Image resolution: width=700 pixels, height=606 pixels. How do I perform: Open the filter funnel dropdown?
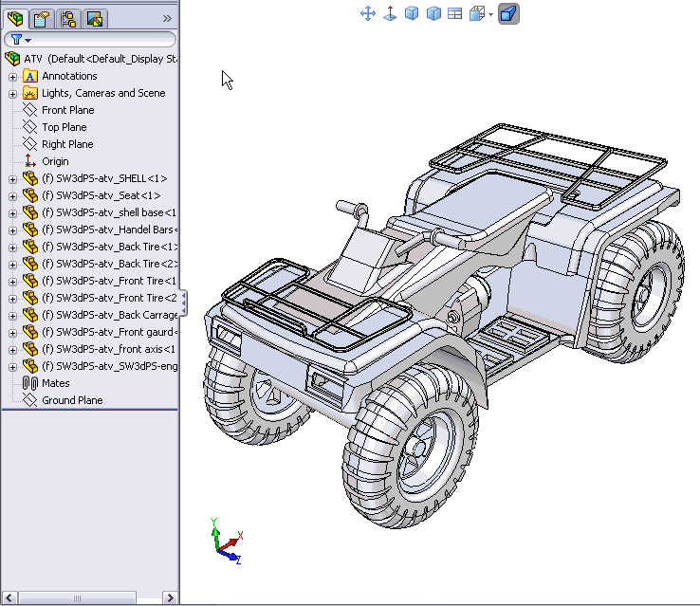coord(21,40)
